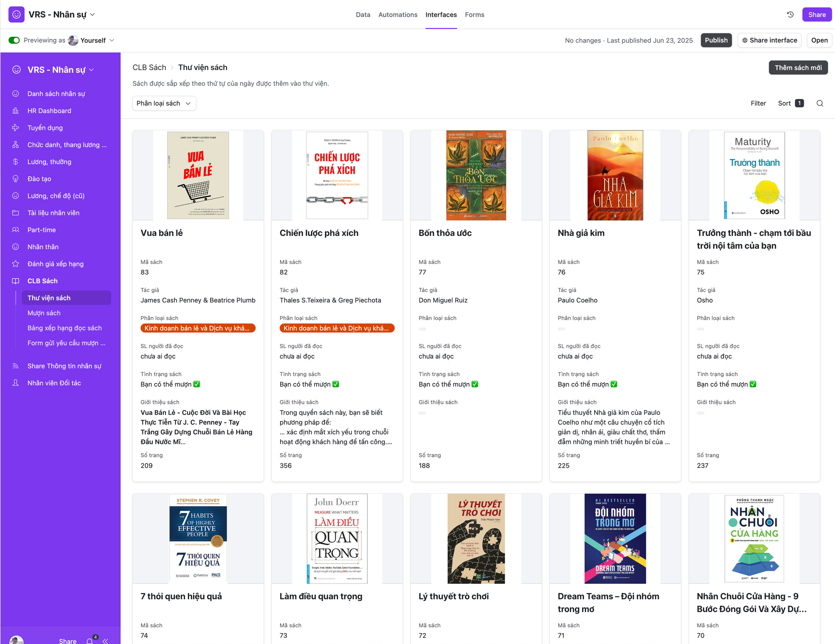The image size is (835, 644).
Task: Click the CLB Sách book icon
Action: click(x=15, y=281)
